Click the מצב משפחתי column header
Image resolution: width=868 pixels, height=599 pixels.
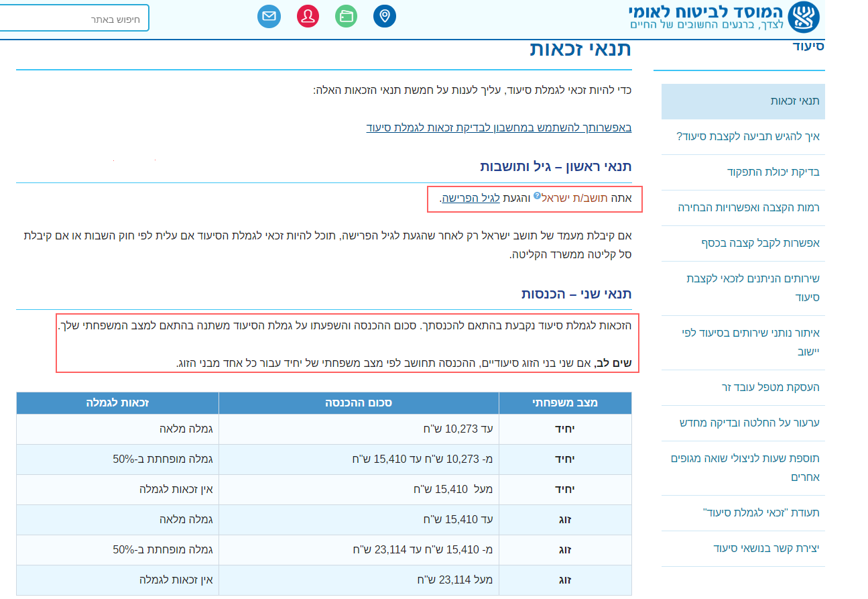565,402
